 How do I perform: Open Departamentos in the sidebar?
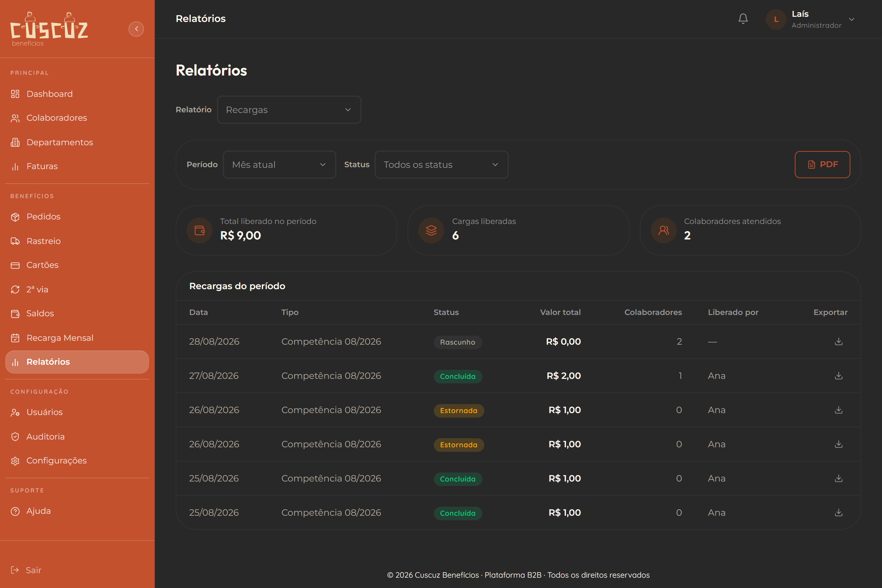(77, 142)
